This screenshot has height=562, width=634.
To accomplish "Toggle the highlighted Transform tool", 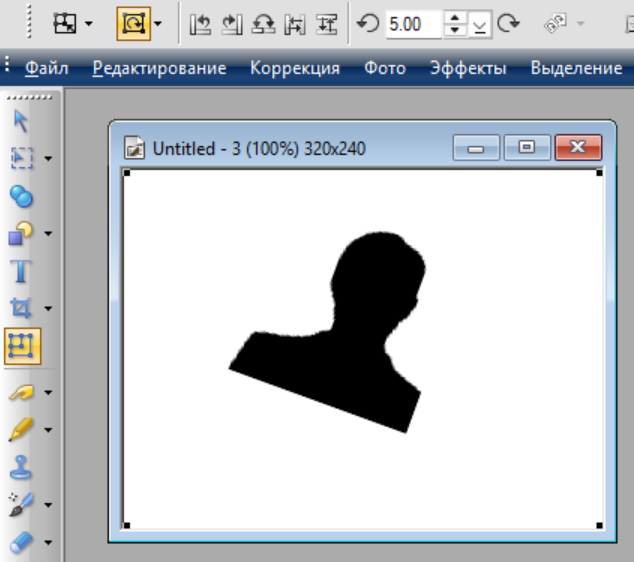I will pyautogui.click(x=23, y=346).
